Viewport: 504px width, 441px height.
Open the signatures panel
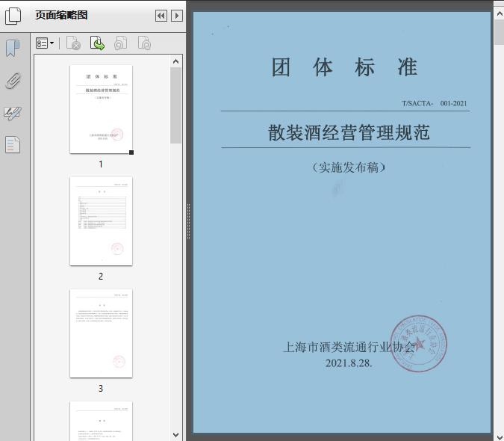point(13,113)
